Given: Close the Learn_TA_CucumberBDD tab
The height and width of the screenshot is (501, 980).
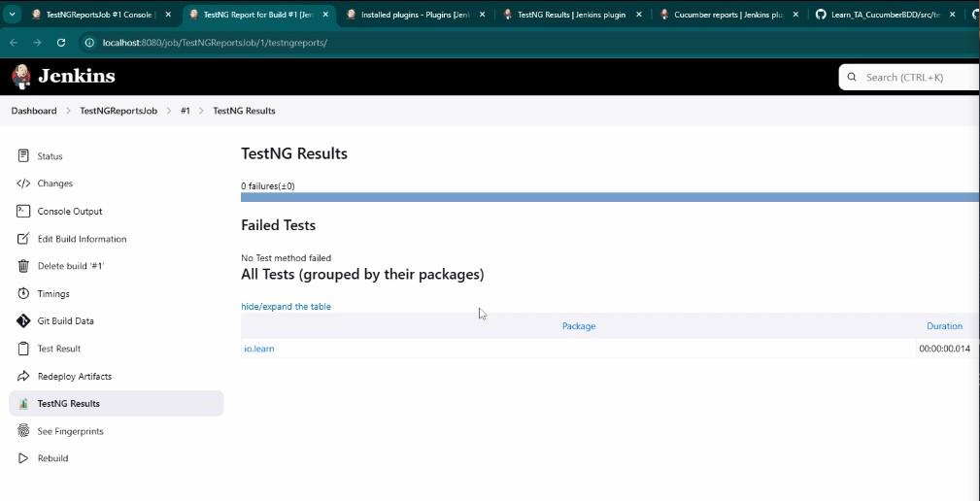Looking at the screenshot, I should (953, 15).
